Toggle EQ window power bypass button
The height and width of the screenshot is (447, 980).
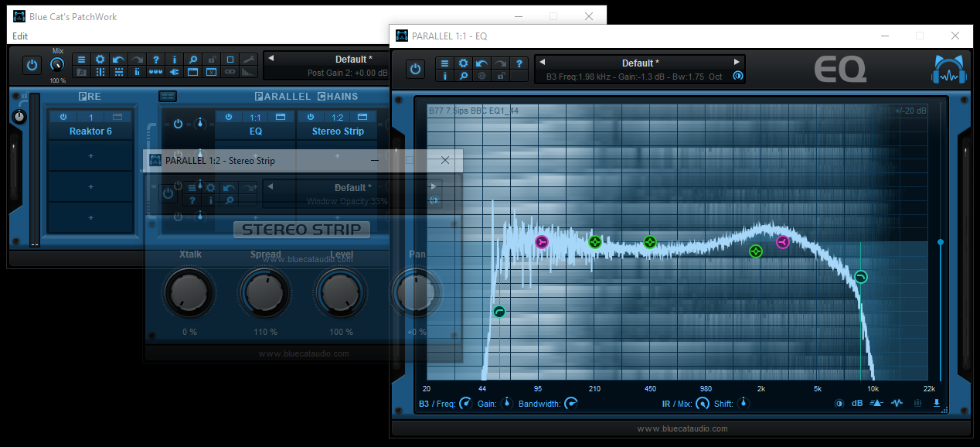pos(415,69)
